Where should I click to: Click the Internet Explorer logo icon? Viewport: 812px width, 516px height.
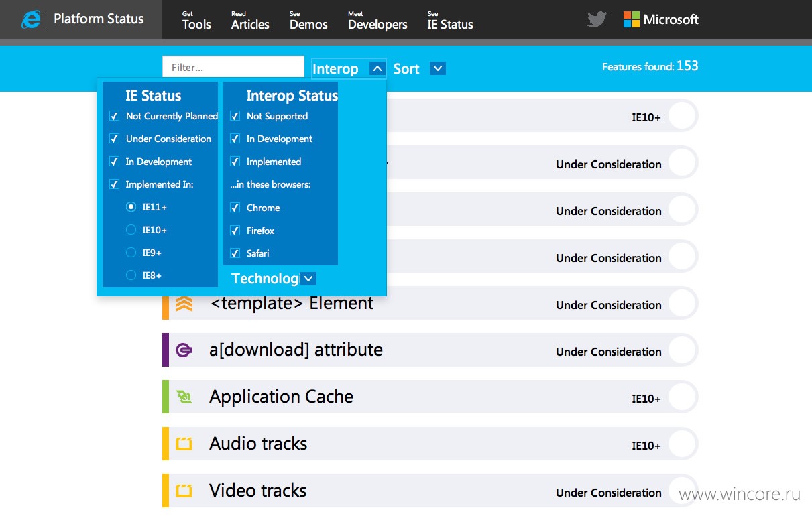31,19
